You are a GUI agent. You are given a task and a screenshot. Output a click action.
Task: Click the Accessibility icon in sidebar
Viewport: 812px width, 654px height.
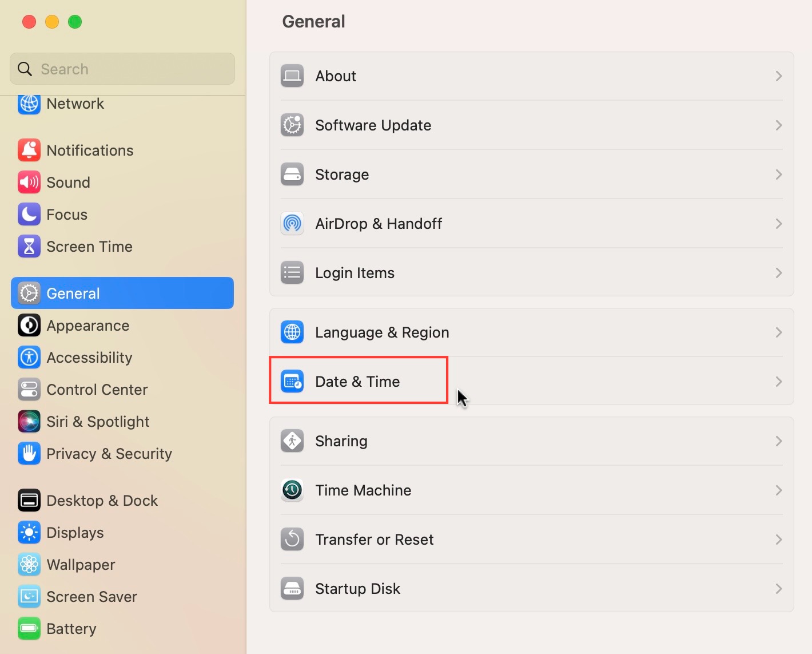[29, 358]
